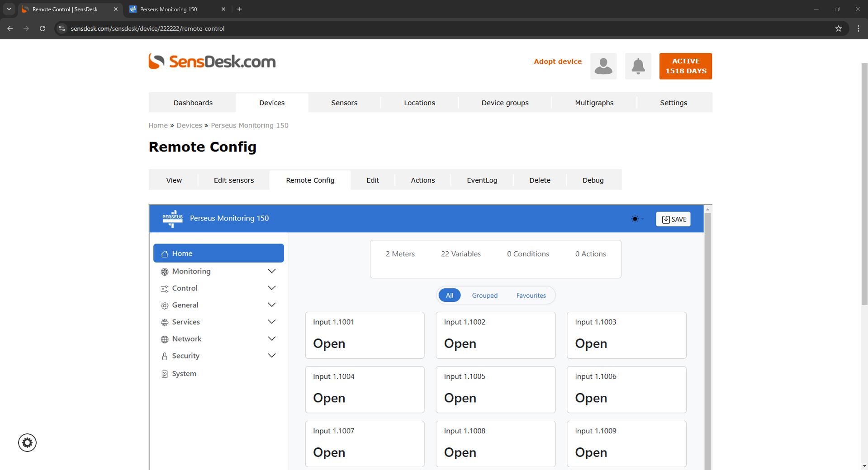868x470 pixels.
Task: Expand the Security section chevron
Action: click(271, 356)
